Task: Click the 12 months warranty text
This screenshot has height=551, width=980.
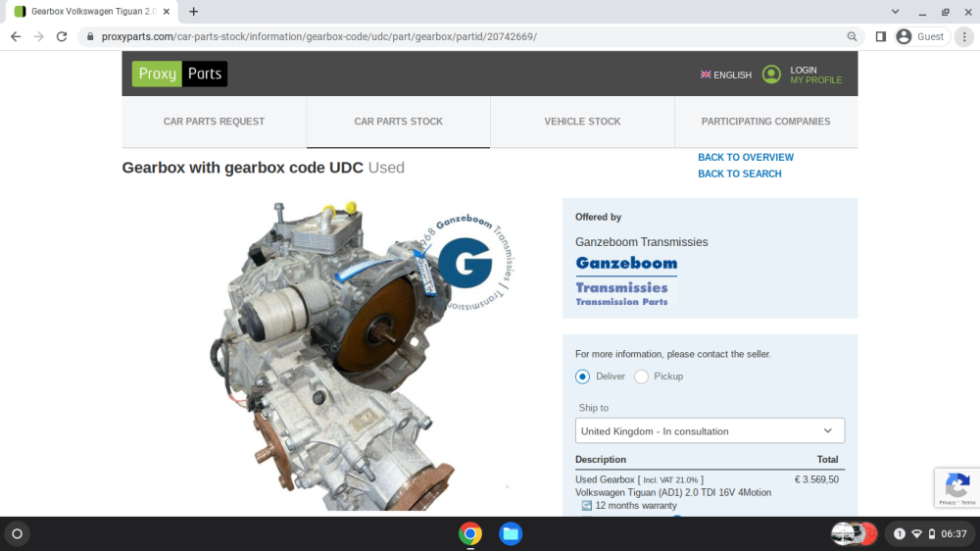Action: 636,505
